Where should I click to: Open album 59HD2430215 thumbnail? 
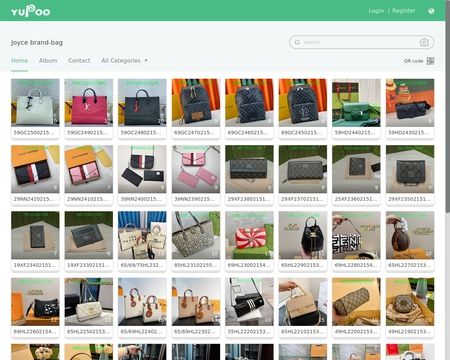(x=410, y=103)
